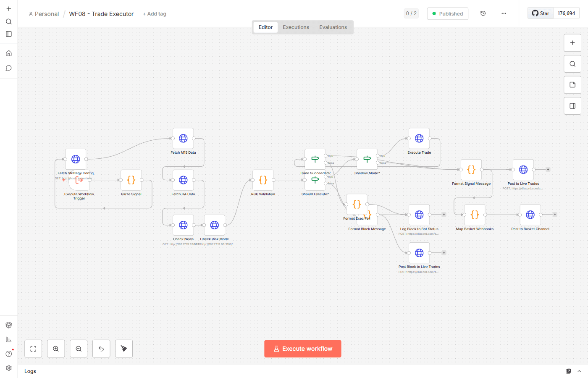
Task: Add a new block with the plus icon
Action: [572, 42]
